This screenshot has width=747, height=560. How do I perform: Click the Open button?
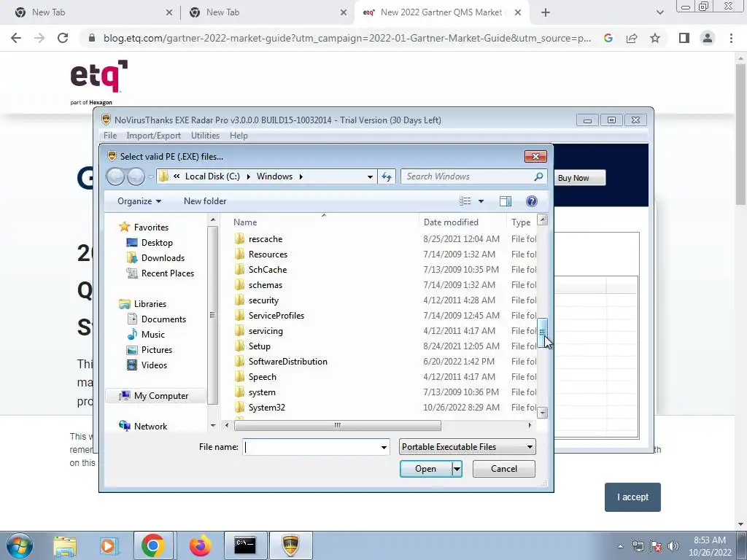click(426, 469)
